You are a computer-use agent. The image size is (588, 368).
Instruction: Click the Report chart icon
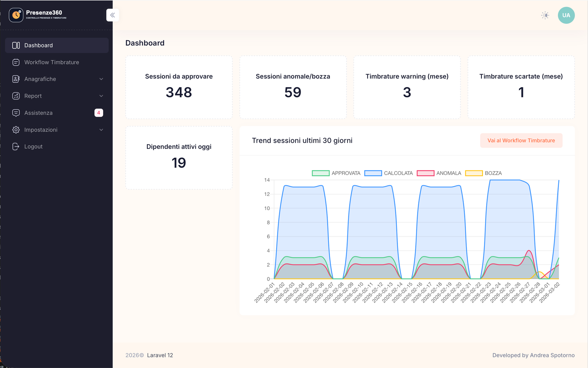(16, 96)
